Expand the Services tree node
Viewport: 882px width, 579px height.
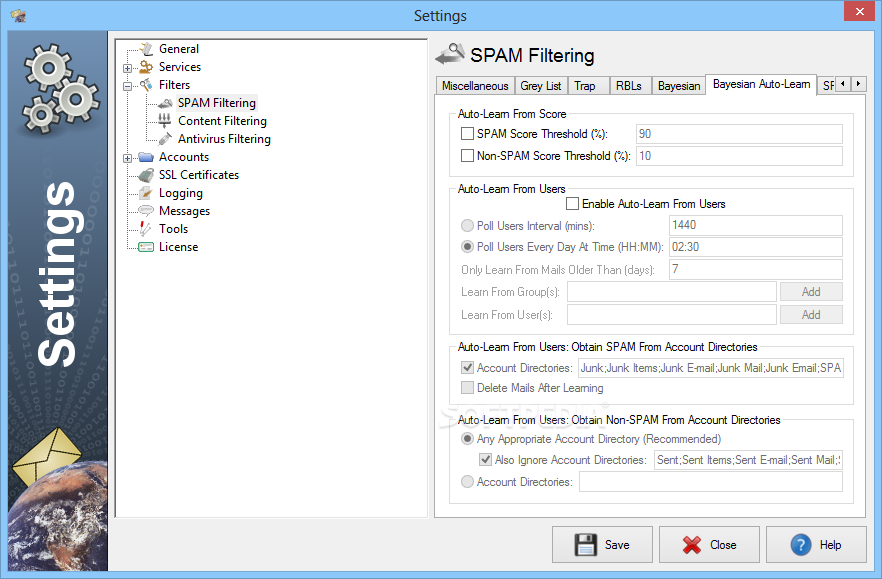pos(128,69)
